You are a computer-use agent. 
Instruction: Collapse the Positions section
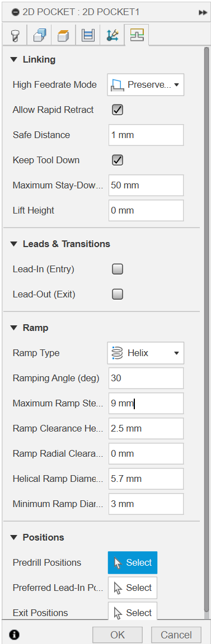[x=14, y=537]
